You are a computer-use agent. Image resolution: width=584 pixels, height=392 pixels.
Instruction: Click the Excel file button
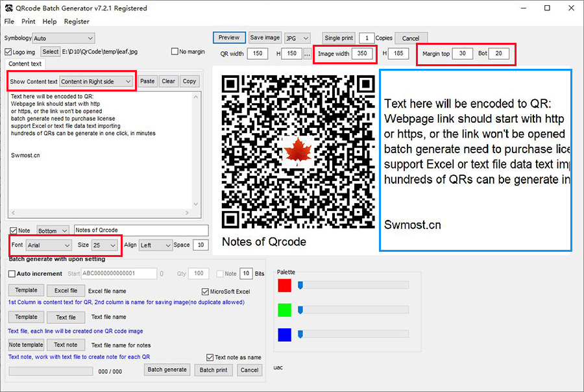(x=66, y=290)
